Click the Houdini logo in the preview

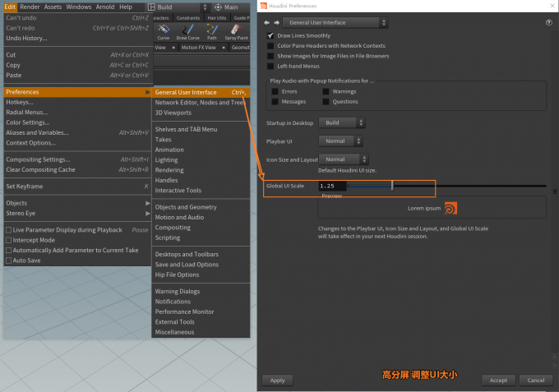tap(450, 209)
